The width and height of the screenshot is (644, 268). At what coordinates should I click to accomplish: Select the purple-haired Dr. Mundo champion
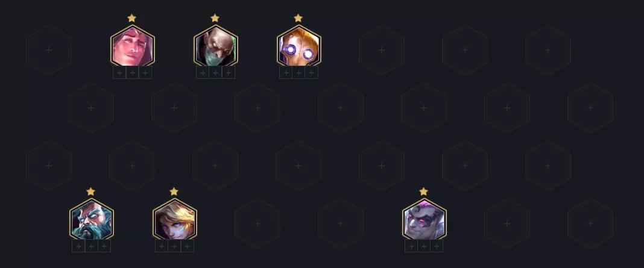424,219
